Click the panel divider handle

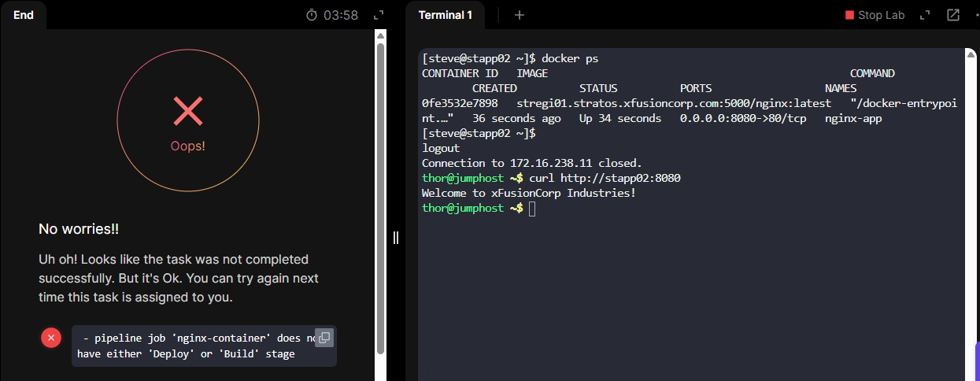click(x=396, y=238)
